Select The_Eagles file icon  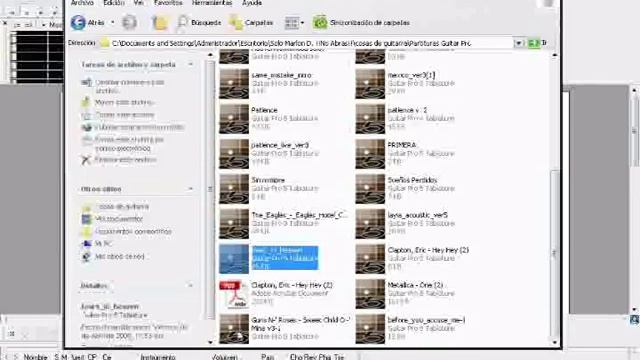[x=234, y=224]
